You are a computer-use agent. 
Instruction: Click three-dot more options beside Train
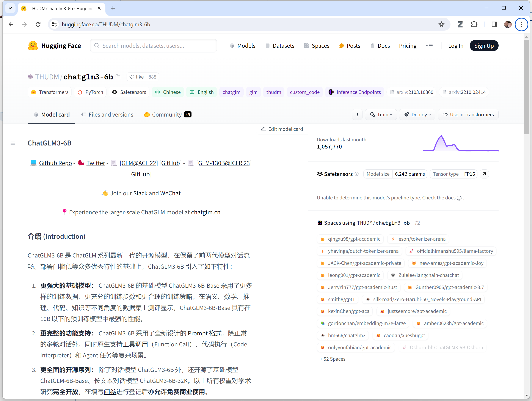[x=357, y=115]
